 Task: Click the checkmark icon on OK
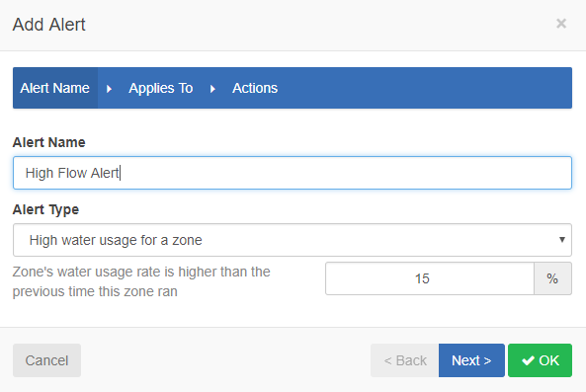(x=528, y=360)
